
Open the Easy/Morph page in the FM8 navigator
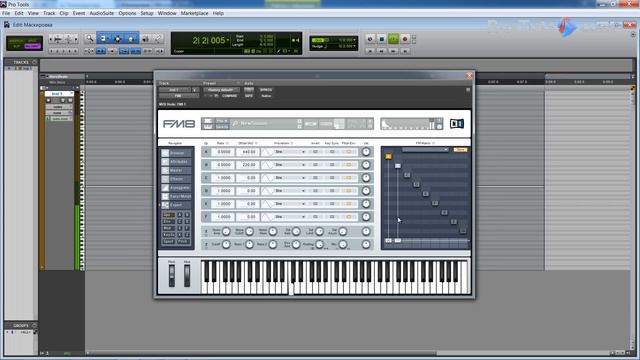(x=177, y=196)
